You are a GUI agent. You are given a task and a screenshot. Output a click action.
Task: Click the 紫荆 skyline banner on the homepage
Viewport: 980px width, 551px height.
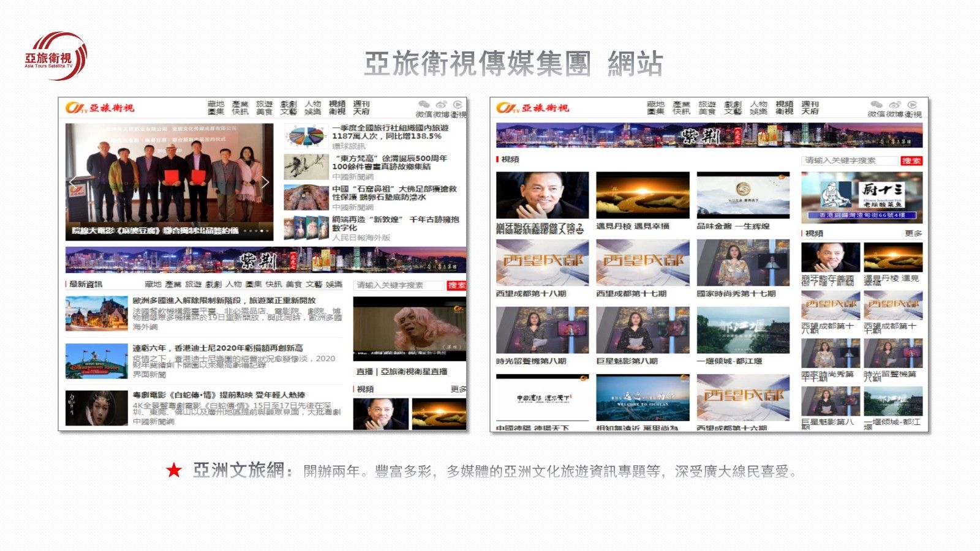[x=266, y=260]
